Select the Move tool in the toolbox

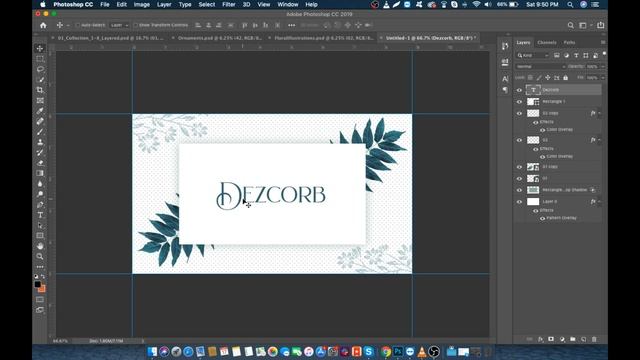[40, 48]
